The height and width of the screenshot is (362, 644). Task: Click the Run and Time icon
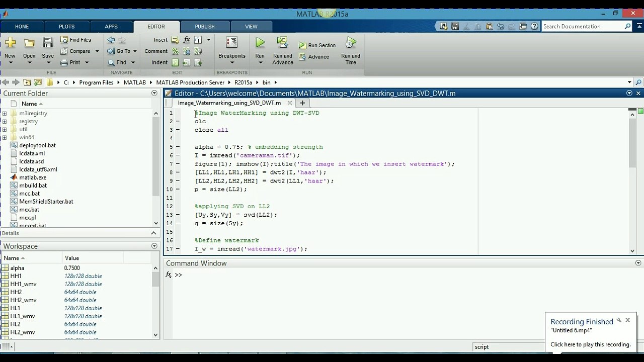351,44
